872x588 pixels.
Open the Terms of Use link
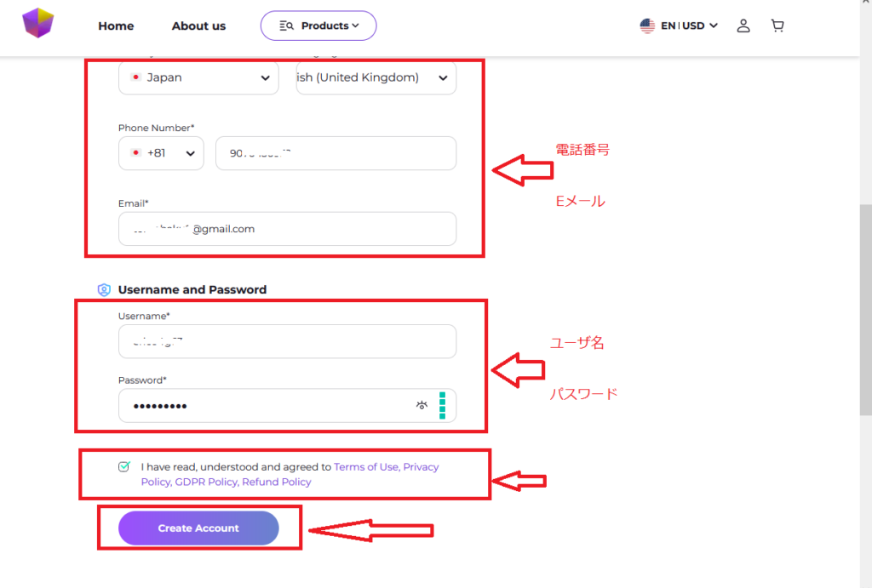point(366,466)
